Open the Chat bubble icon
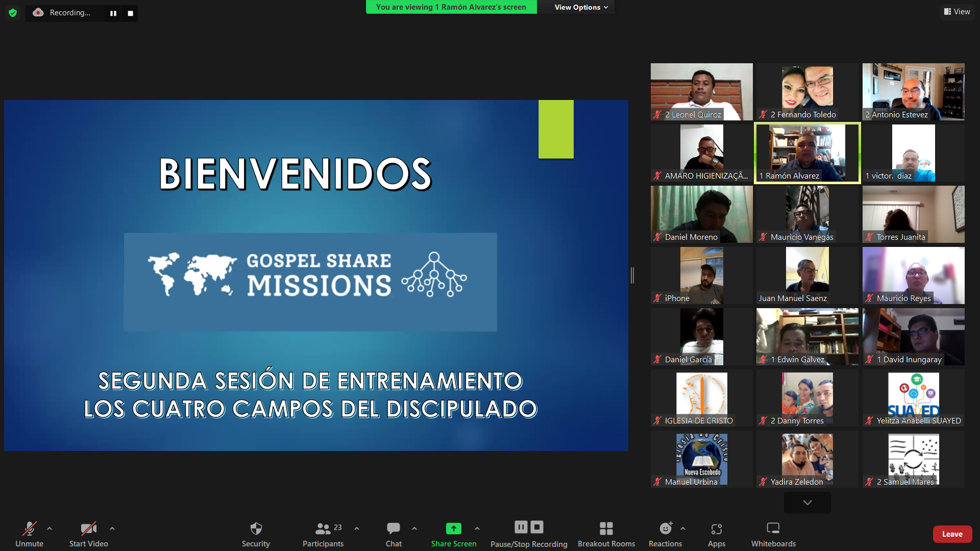The height and width of the screenshot is (551, 980). (394, 528)
